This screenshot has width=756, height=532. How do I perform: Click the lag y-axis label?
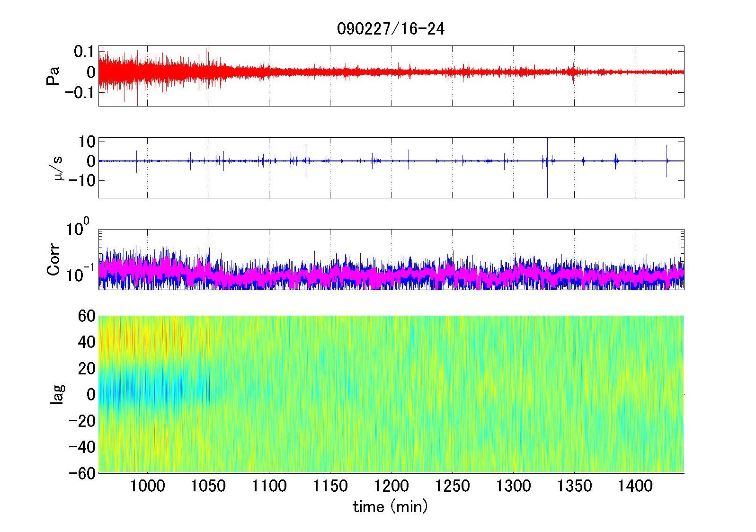pos(57,394)
